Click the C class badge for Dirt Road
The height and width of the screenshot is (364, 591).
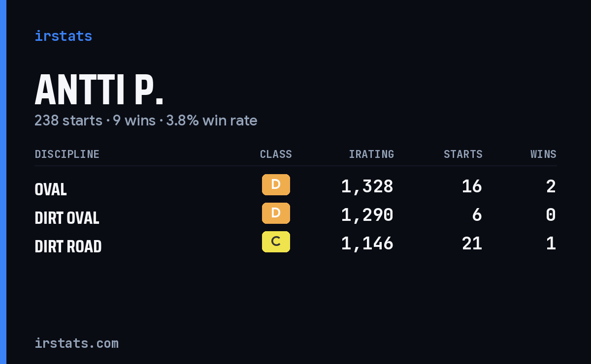[x=276, y=242]
